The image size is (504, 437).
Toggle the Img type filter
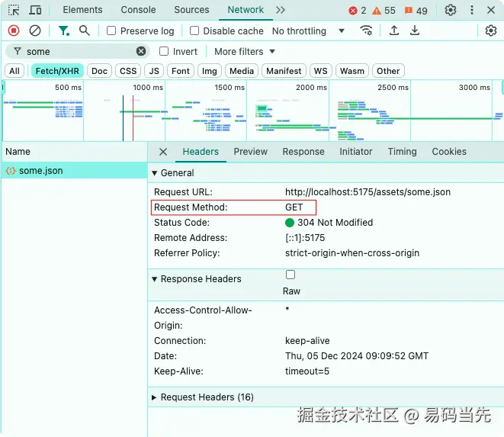pyautogui.click(x=209, y=71)
